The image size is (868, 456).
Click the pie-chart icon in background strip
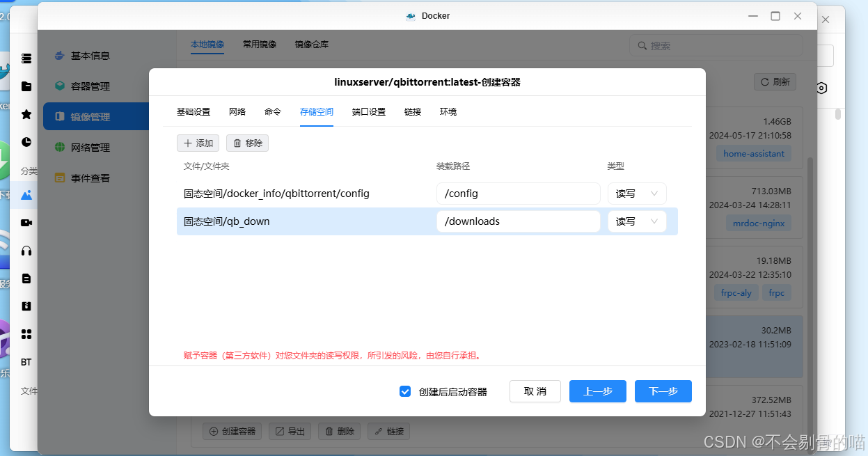26,142
